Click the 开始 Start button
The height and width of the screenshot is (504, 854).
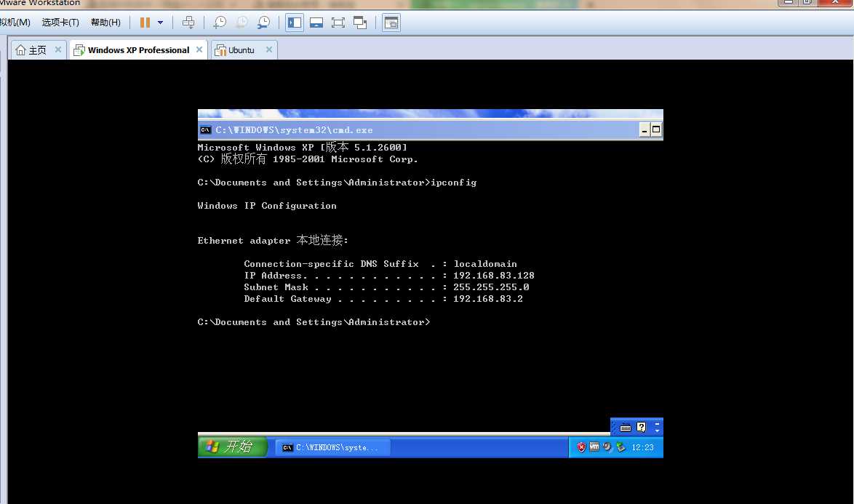[233, 447]
